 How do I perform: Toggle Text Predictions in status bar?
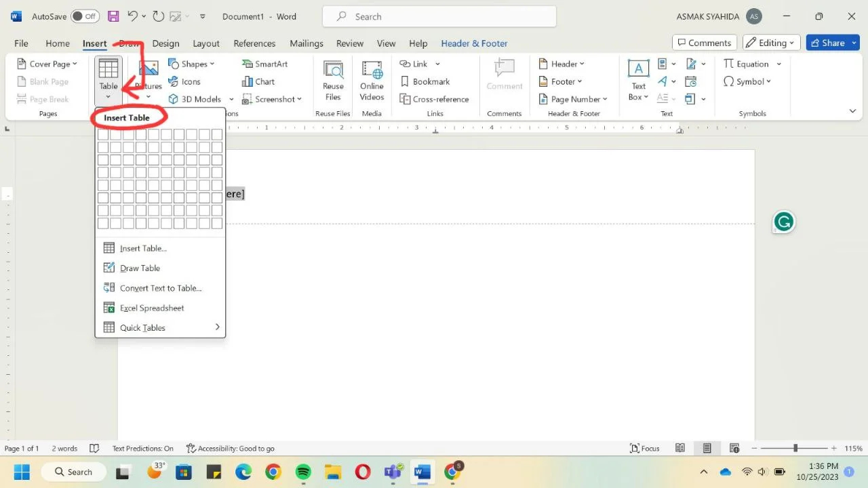(142, 448)
